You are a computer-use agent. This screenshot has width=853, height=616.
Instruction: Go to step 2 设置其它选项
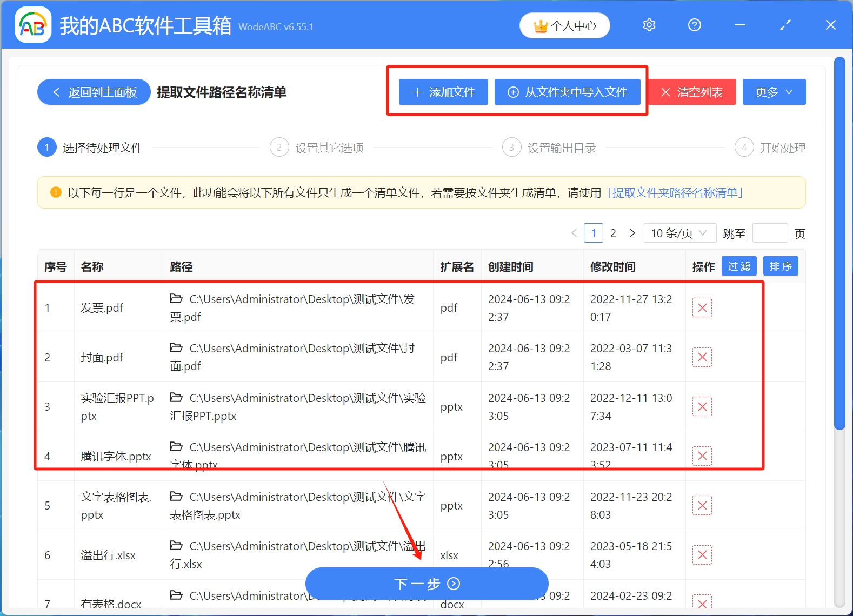tap(317, 148)
